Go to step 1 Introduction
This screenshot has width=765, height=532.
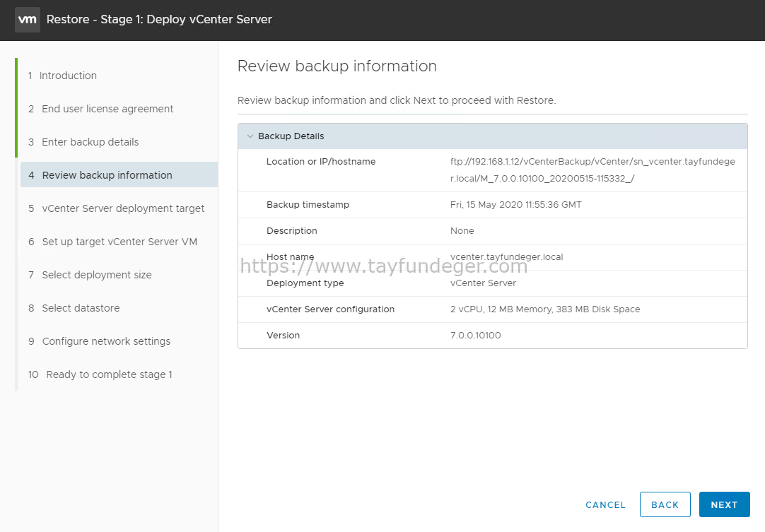(62, 76)
